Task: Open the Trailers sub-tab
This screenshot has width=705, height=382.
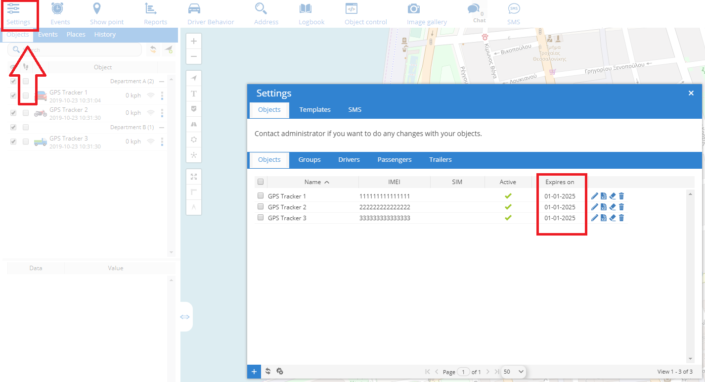Action: coord(440,160)
